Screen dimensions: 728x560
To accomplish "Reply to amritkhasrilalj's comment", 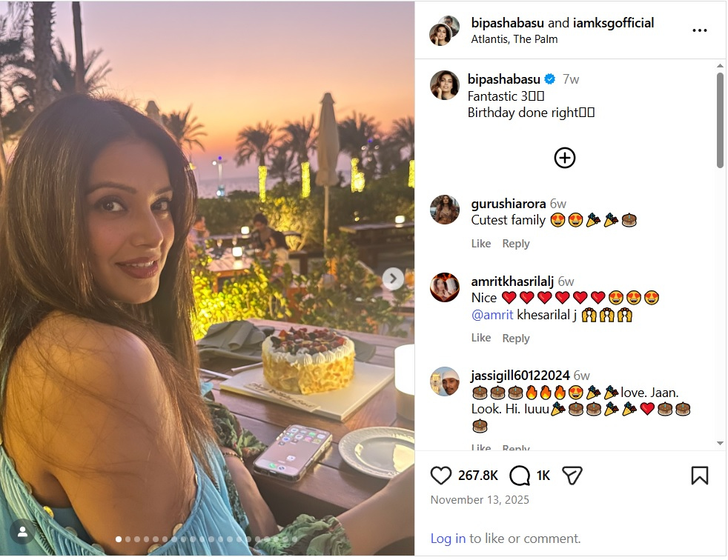I will [516, 338].
